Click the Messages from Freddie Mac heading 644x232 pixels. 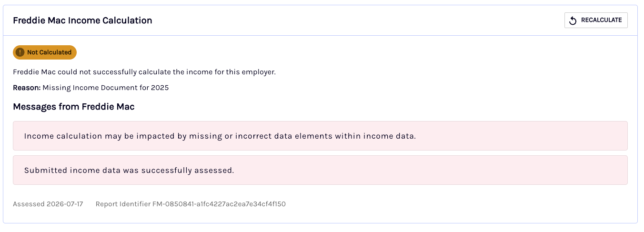pos(74,107)
